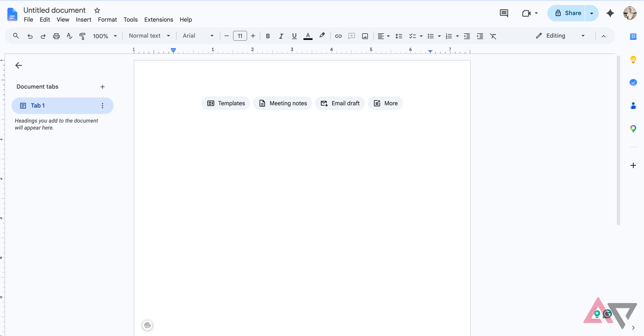644x336 pixels.
Task: Open Google Tasks side panel
Action: [633, 82]
